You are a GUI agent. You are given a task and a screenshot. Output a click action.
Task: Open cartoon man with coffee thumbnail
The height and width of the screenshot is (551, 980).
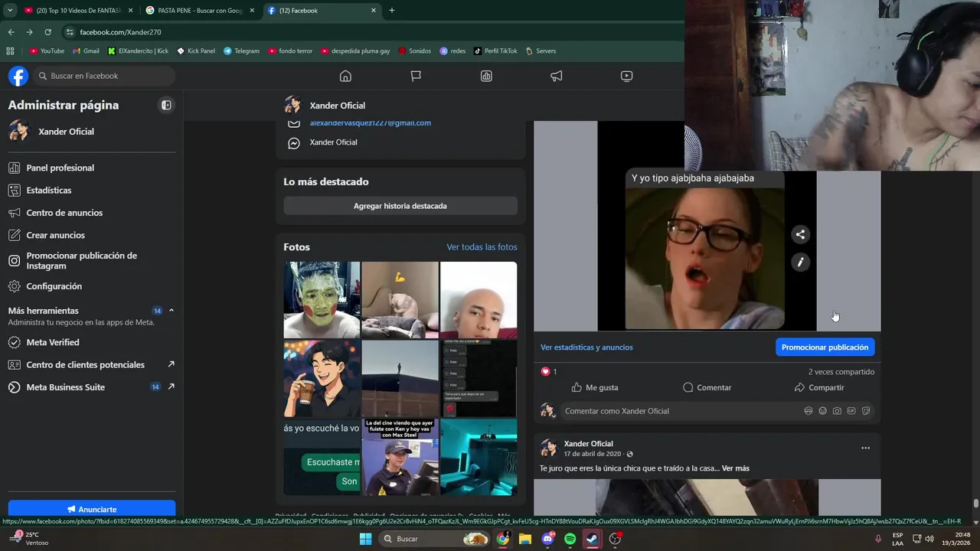tap(322, 378)
